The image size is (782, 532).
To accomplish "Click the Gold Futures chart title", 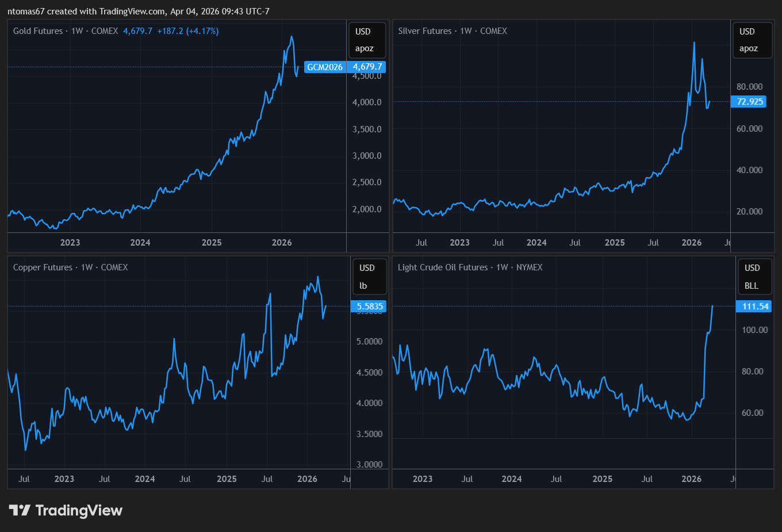I will (38, 31).
